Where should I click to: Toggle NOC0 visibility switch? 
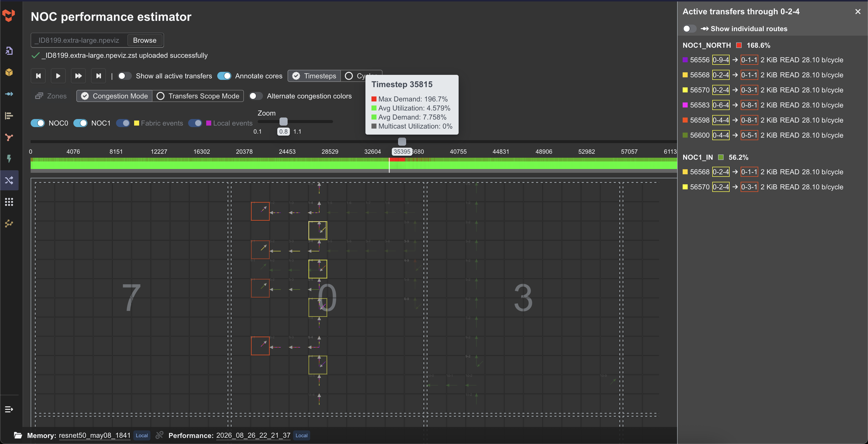[38, 123]
